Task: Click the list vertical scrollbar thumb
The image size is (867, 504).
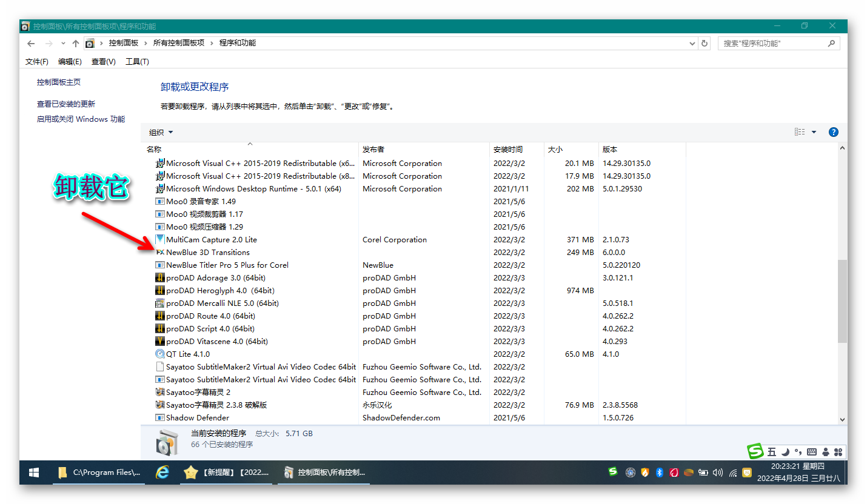Action: pos(842,302)
